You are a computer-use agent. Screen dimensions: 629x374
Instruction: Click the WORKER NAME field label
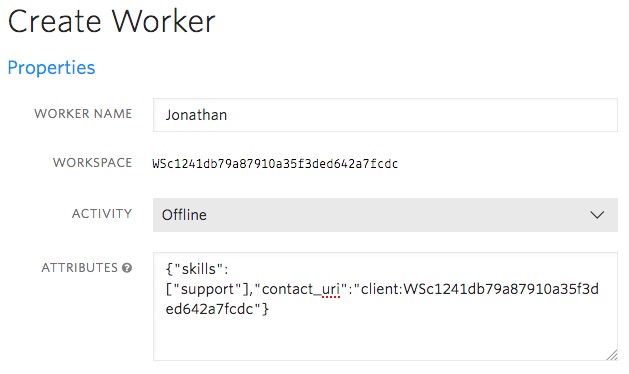click(x=83, y=114)
